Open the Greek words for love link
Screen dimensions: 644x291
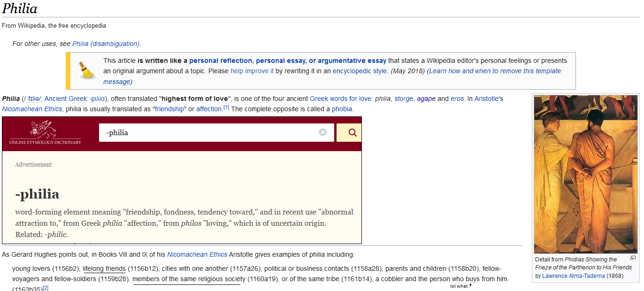340,99
